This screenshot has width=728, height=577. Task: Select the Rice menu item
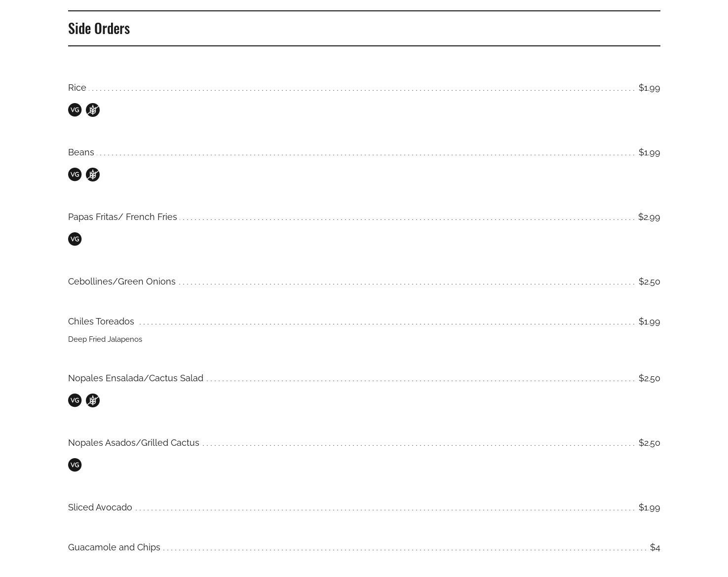point(77,88)
